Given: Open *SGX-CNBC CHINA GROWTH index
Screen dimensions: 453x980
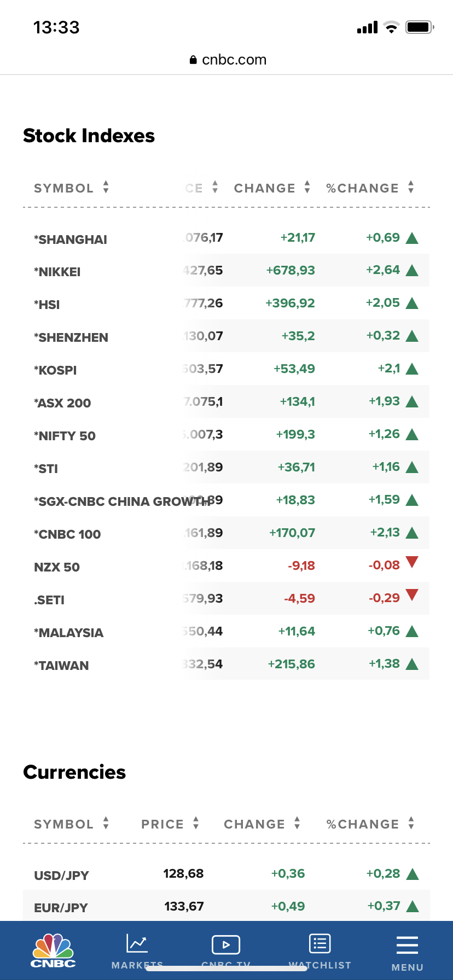Looking at the screenshot, I should coord(120,501).
